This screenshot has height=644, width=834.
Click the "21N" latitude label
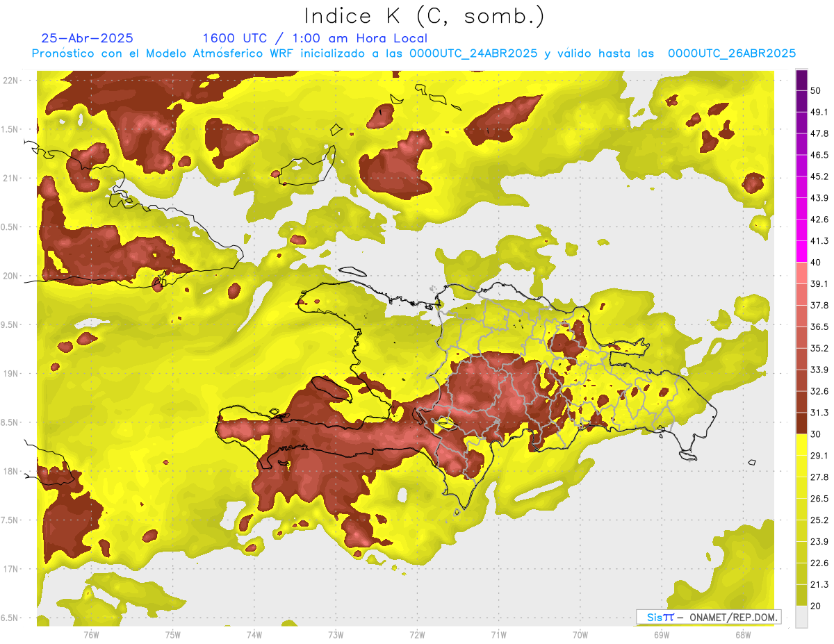[11, 178]
